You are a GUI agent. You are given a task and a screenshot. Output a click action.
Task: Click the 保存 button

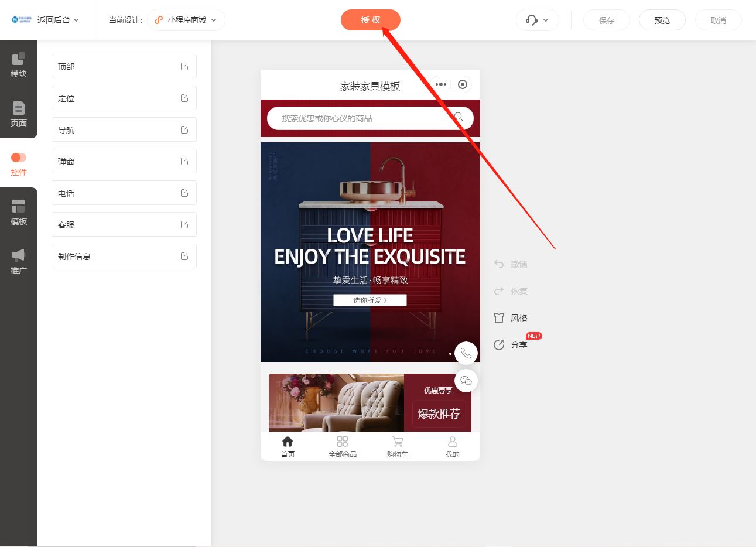tap(607, 20)
